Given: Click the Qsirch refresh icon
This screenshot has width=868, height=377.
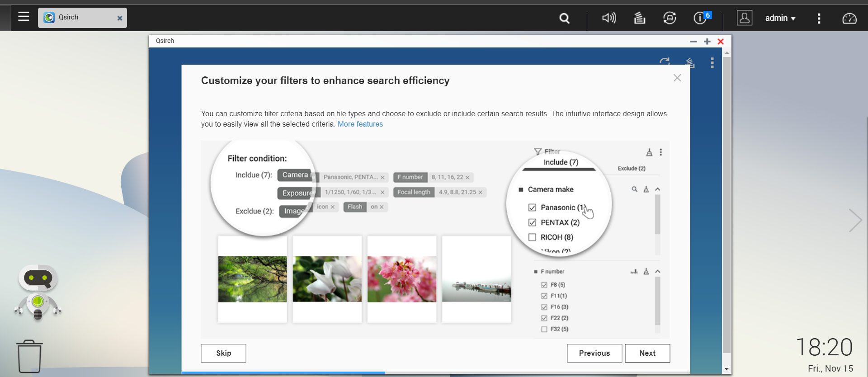Looking at the screenshot, I should tap(665, 62).
